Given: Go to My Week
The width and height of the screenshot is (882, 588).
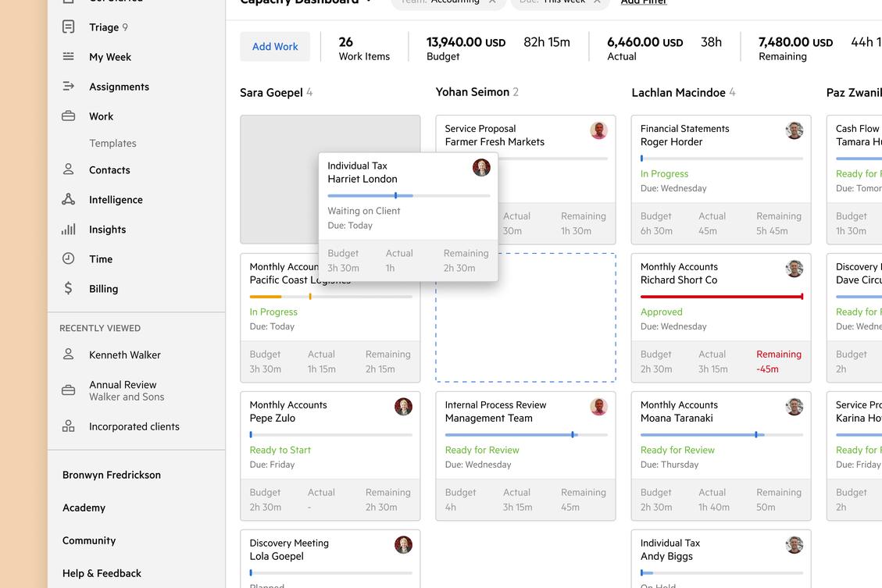Looking at the screenshot, I should 110,57.
